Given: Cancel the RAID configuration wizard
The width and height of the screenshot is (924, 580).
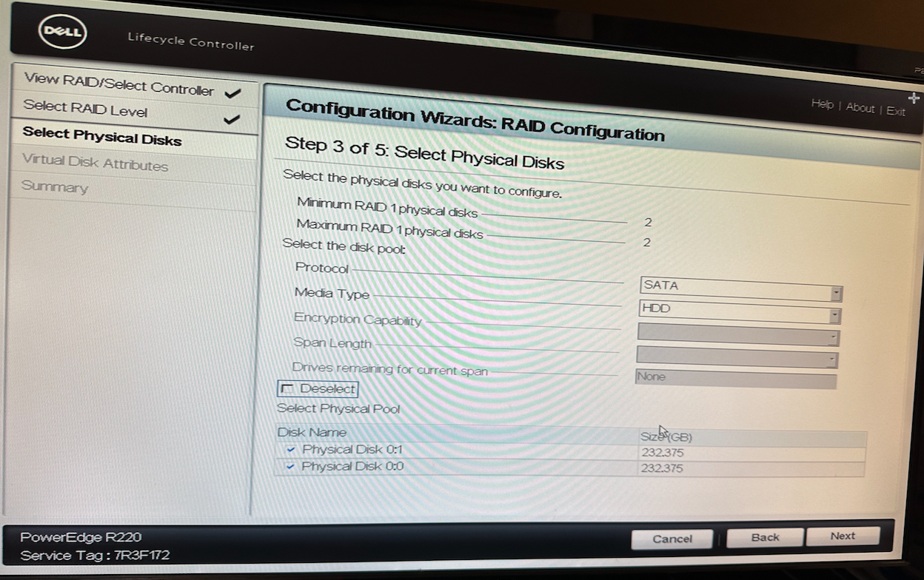Looking at the screenshot, I should [672, 539].
